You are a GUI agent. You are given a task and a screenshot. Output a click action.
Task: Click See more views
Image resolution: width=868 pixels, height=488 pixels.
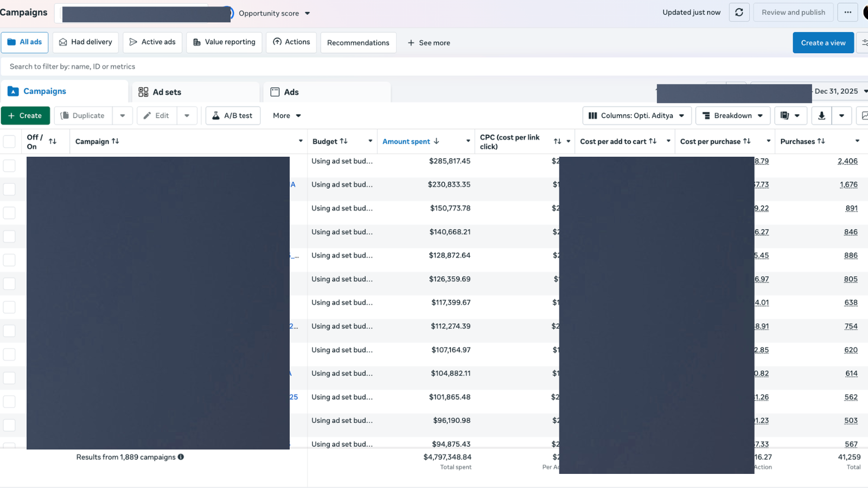click(429, 43)
